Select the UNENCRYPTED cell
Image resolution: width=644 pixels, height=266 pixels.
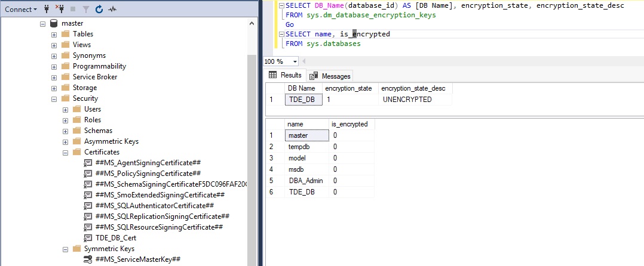point(415,100)
